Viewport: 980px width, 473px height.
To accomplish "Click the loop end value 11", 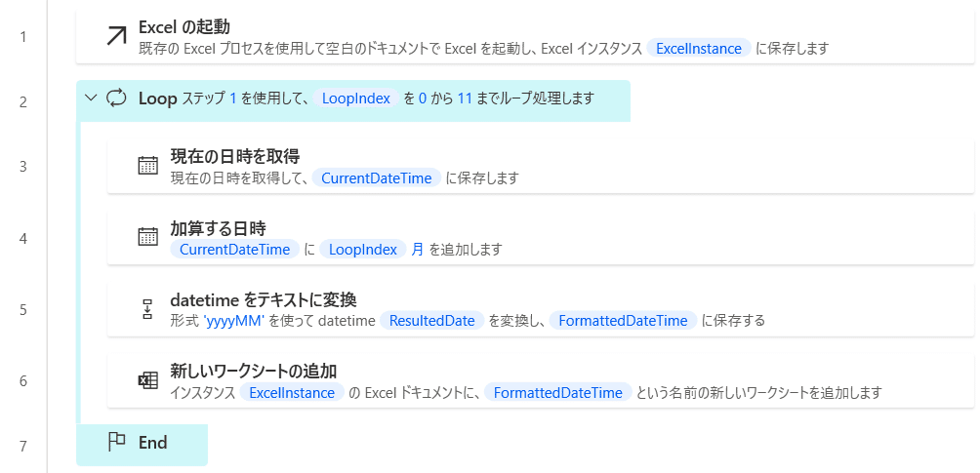I will click(x=465, y=99).
